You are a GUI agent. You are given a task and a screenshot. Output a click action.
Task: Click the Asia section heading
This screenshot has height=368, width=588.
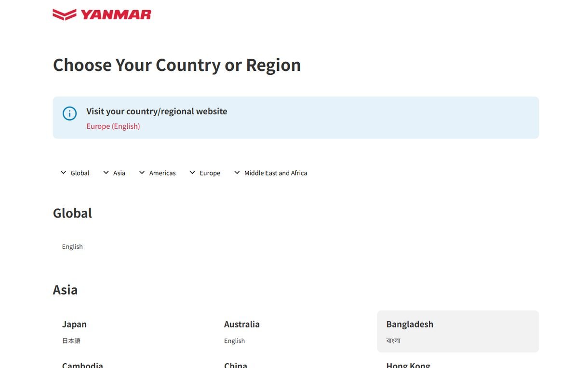65,290
